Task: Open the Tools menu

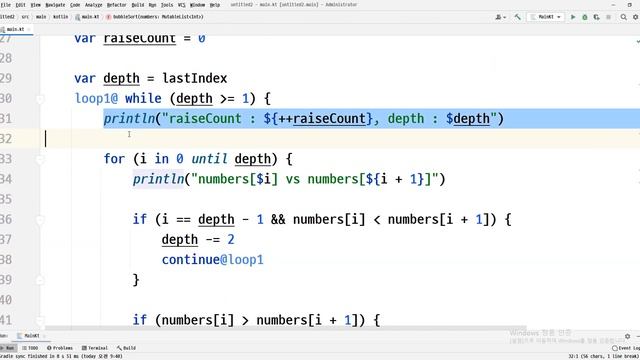Action: point(167,5)
